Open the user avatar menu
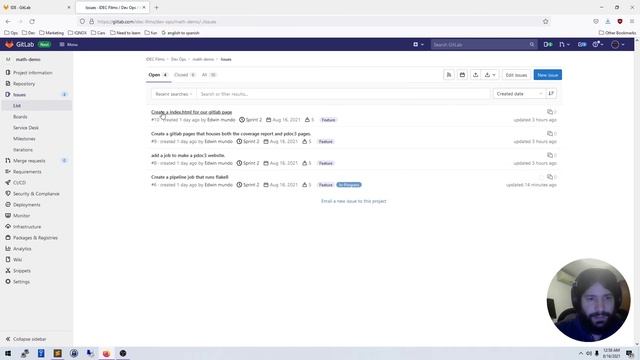This screenshot has height=360, width=640. point(618,44)
